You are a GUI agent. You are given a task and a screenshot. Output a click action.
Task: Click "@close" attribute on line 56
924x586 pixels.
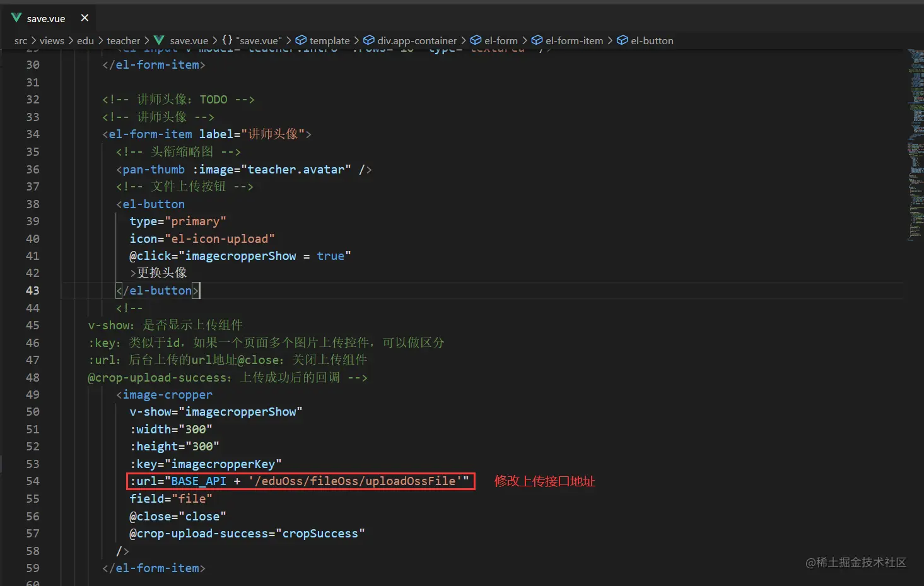click(x=150, y=517)
